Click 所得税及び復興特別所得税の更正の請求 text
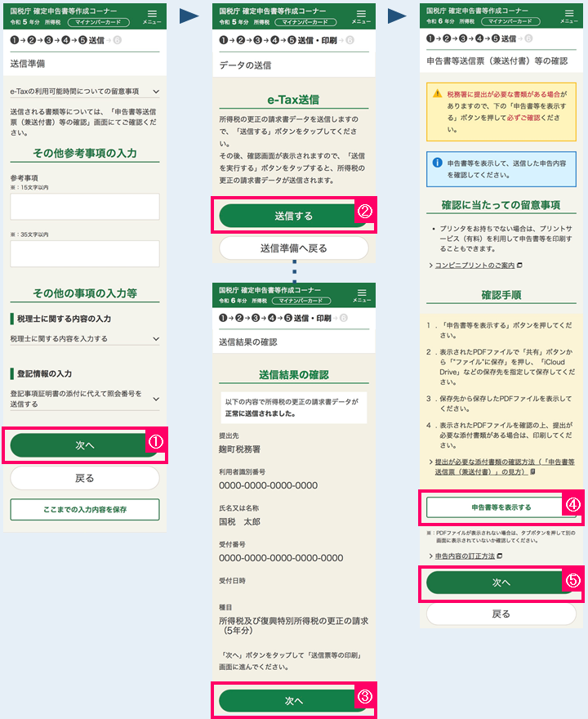Screen dimensions: 588x719 click(x=294, y=626)
